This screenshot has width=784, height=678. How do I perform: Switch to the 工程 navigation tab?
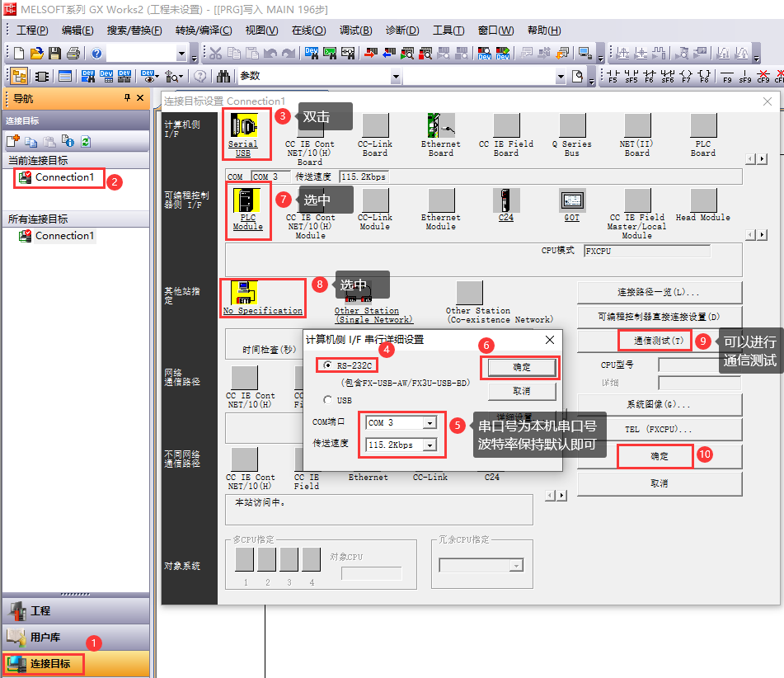coord(76,610)
